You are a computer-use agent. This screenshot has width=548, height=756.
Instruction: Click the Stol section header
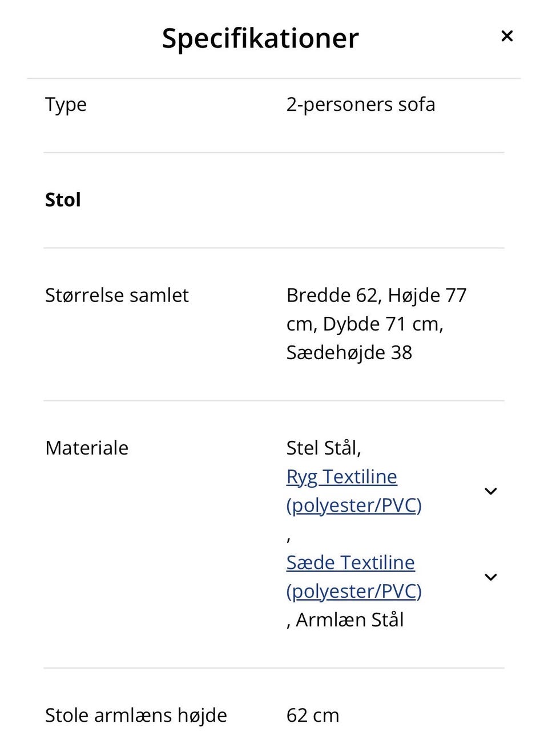(x=62, y=199)
